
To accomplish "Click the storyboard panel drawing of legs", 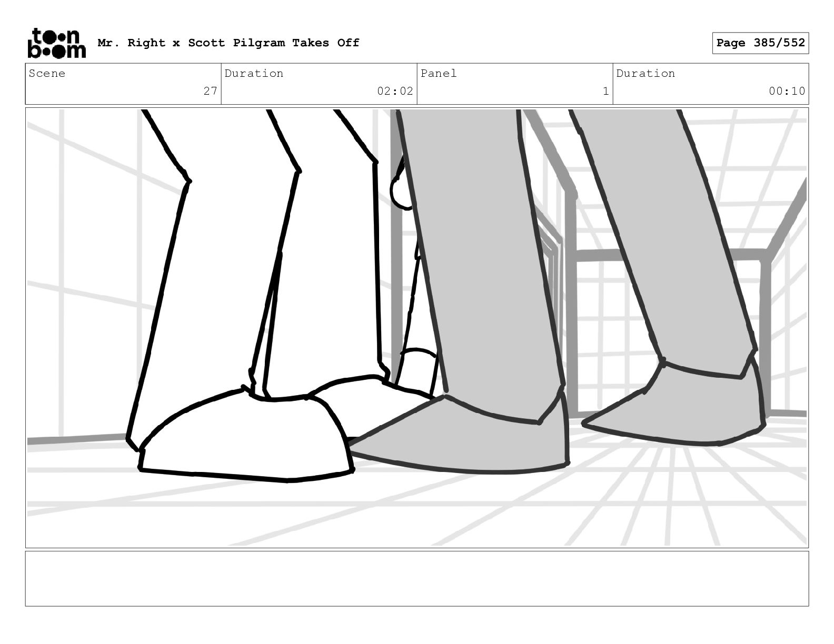I will click(417, 328).
